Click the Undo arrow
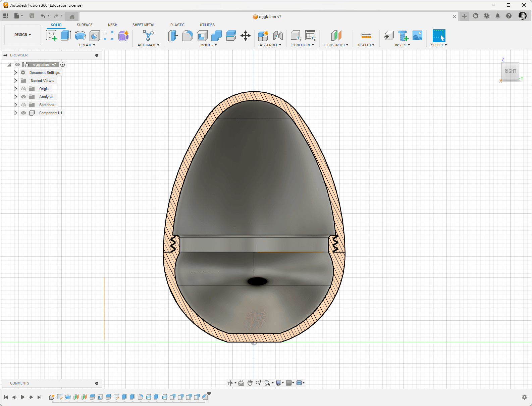Image resolution: width=532 pixels, height=406 pixels. (43, 16)
